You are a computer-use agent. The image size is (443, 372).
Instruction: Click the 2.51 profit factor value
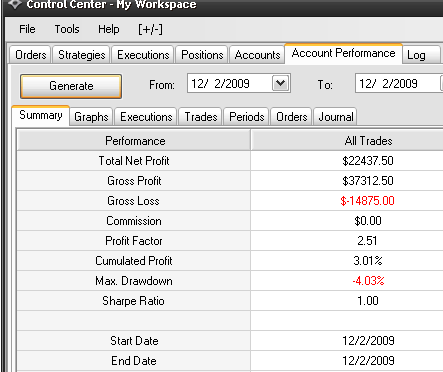tap(367, 241)
